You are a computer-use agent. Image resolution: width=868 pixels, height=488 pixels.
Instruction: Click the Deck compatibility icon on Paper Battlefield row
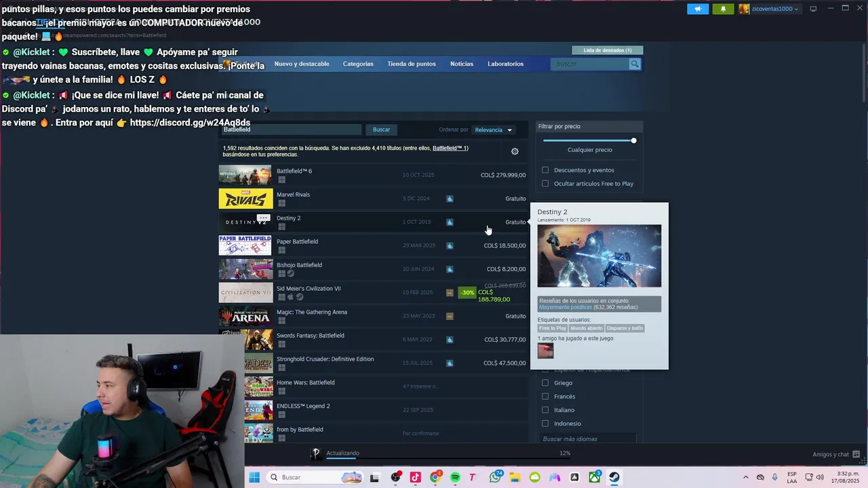point(450,245)
